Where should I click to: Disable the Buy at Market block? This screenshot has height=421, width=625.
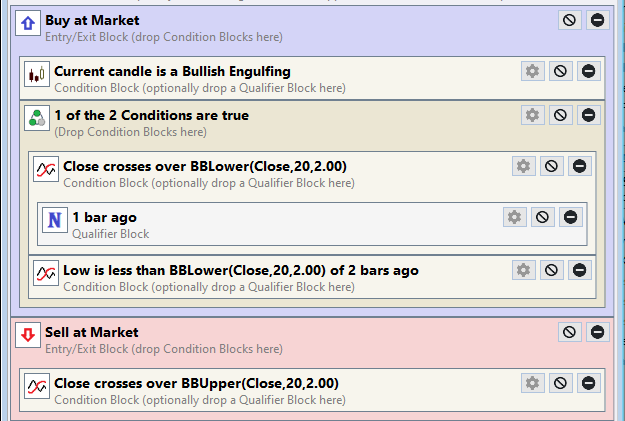point(569,20)
